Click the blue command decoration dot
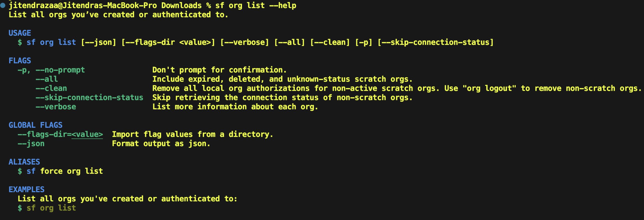The width and height of the screenshot is (644, 220). point(3,6)
